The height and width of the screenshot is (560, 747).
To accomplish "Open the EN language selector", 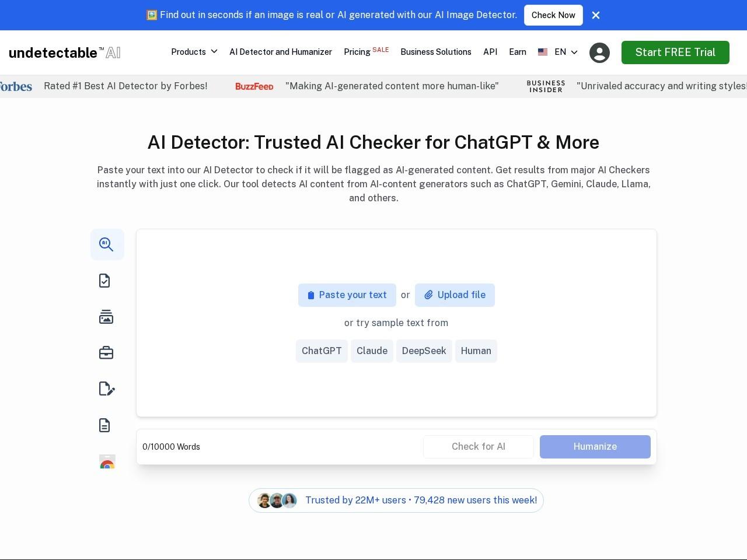I will [x=558, y=52].
